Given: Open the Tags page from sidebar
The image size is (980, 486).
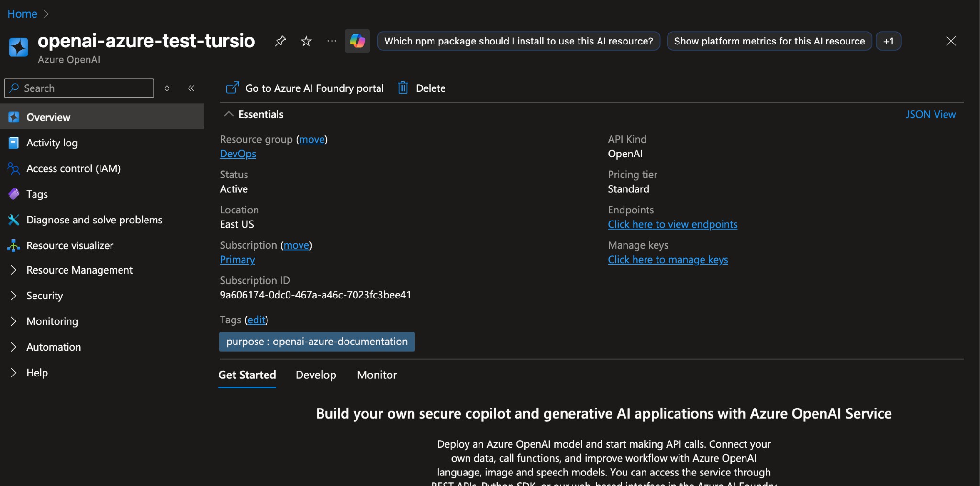Looking at the screenshot, I should pyautogui.click(x=37, y=194).
